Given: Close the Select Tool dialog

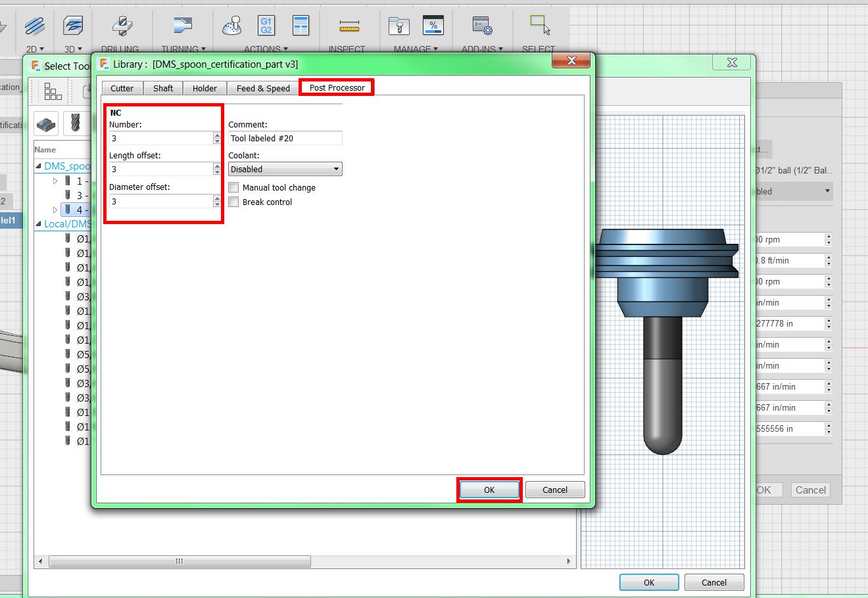Looking at the screenshot, I should pos(732,62).
